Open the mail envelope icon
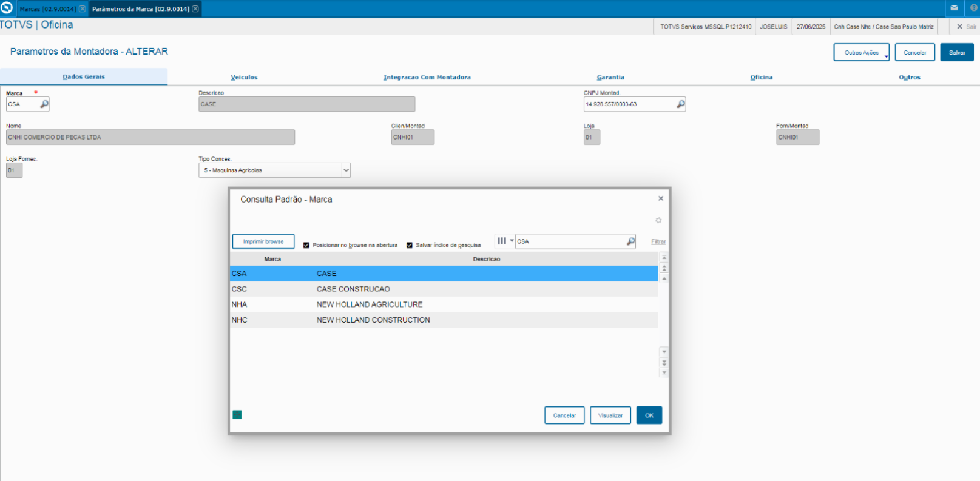The image size is (980, 481). click(x=954, y=8)
